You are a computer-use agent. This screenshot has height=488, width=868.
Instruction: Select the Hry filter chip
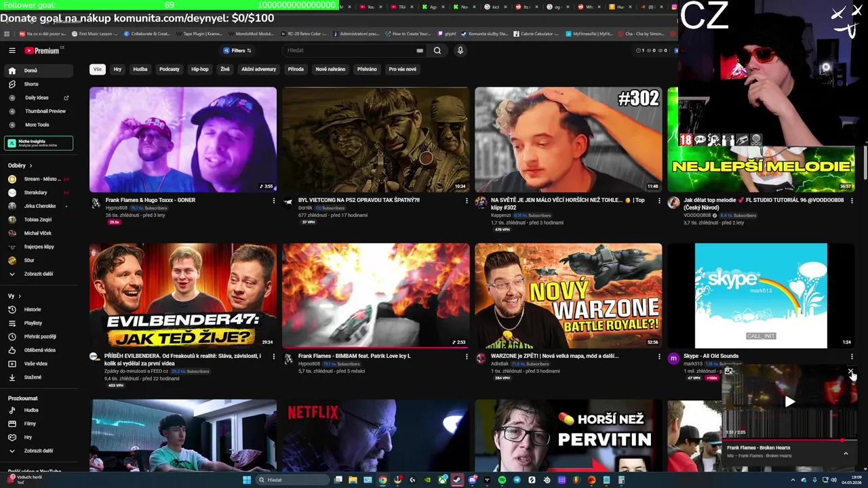point(117,69)
